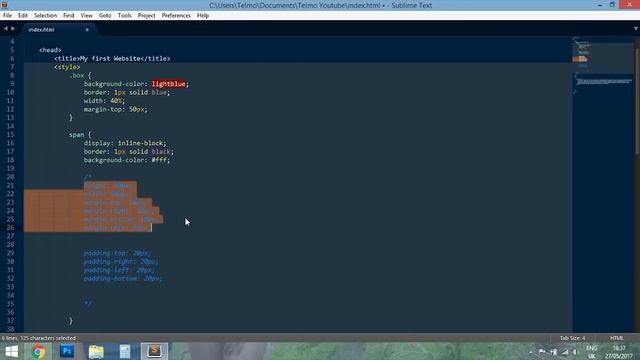Close the index.html tab via its unsaved dot

pyautogui.click(x=87, y=30)
